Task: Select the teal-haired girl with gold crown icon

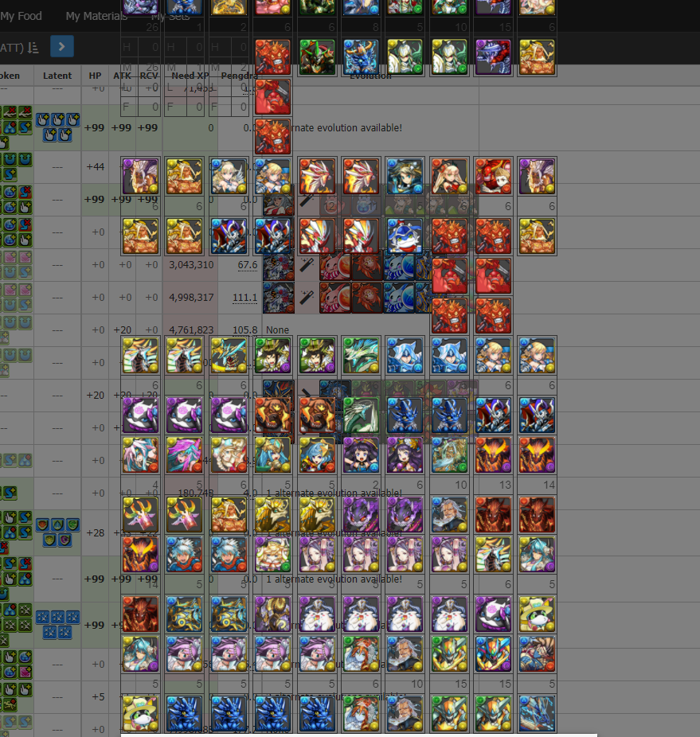Action: [x=273, y=455]
